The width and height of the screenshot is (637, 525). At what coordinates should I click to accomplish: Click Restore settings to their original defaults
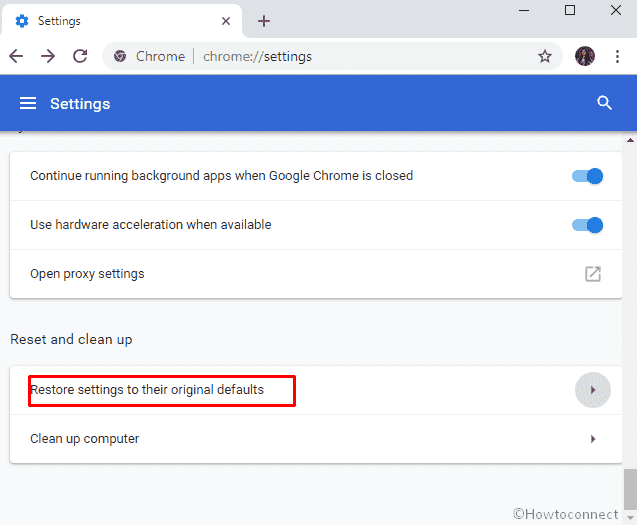pos(147,389)
